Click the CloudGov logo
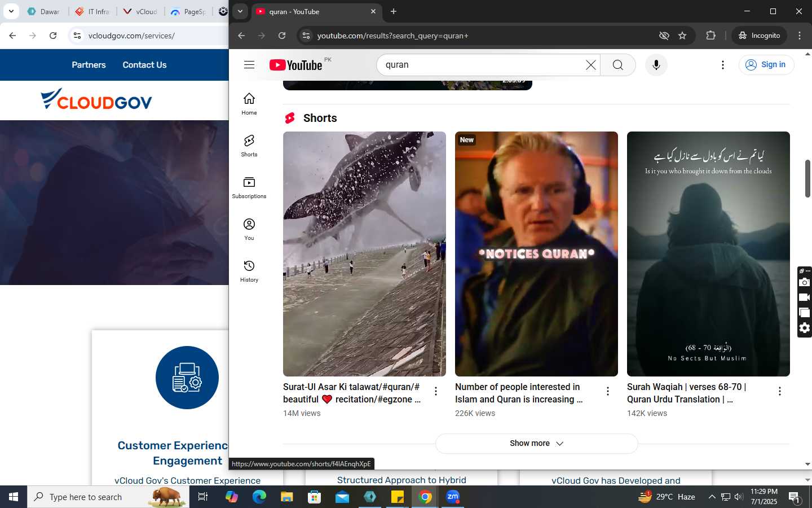This screenshot has height=508, width=812. [96, 99]
